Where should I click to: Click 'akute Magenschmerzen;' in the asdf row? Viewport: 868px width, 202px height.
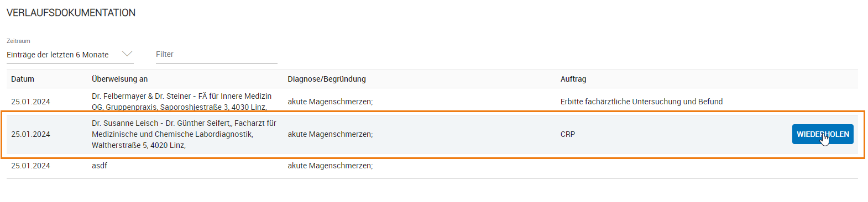click(x=330, y=166)
